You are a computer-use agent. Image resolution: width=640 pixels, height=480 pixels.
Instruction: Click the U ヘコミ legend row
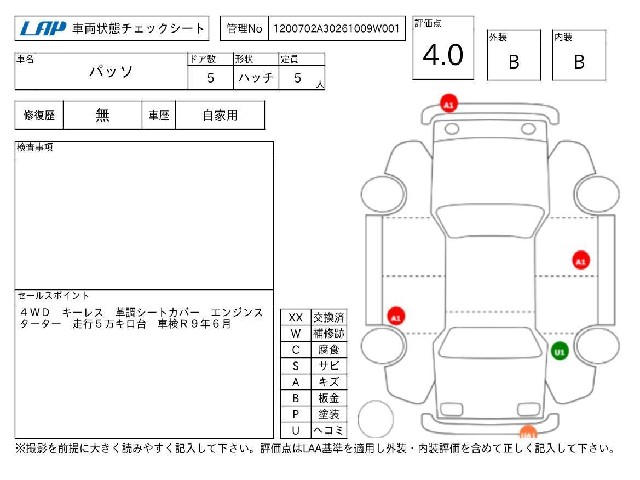(x=313, y=430)
